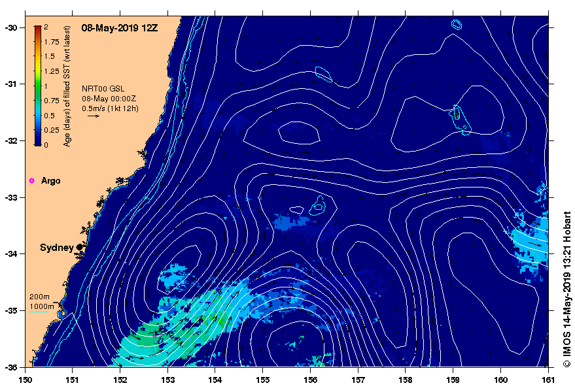Click the Argo legend label
Image resolution: width=575 pixels, height=392 pixels.
click(x=50, y=180)
